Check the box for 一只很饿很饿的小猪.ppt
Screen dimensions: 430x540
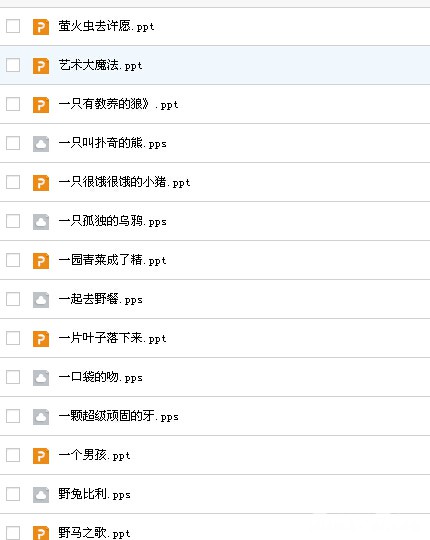pos(13,182)
